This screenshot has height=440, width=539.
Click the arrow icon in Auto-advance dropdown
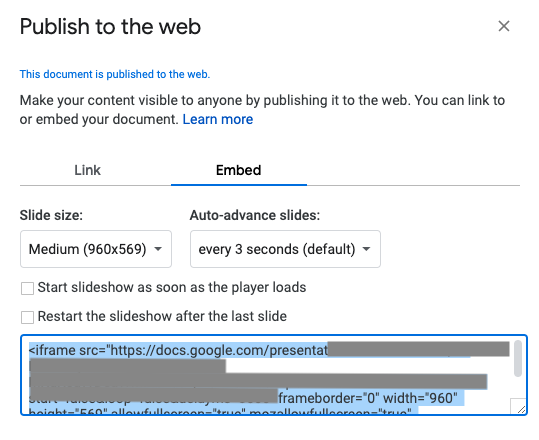(367, 249)
